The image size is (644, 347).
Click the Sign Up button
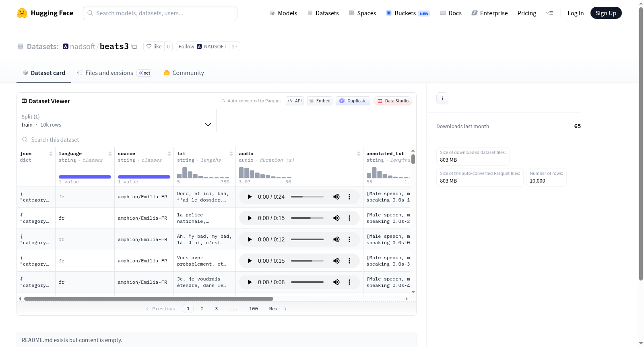pyautogui.click(x=606, y=13)
